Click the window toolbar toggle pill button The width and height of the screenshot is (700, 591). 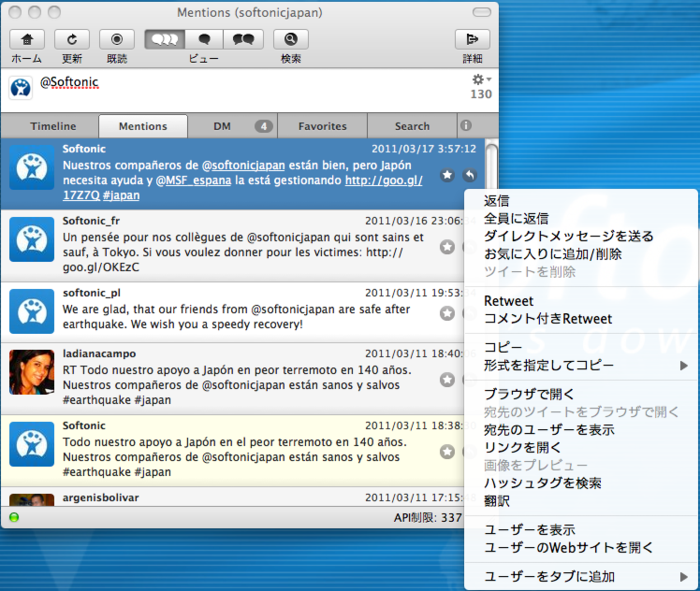point(482,12)
